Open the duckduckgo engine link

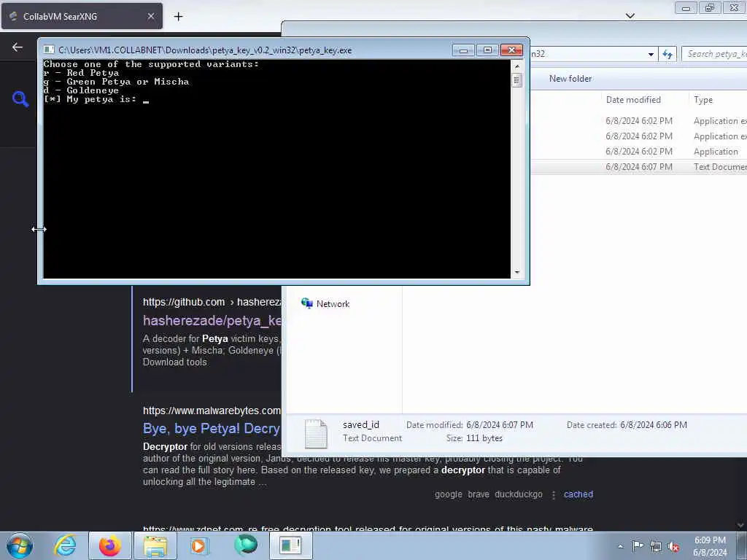pyautogui.click(x=519, y=494)
